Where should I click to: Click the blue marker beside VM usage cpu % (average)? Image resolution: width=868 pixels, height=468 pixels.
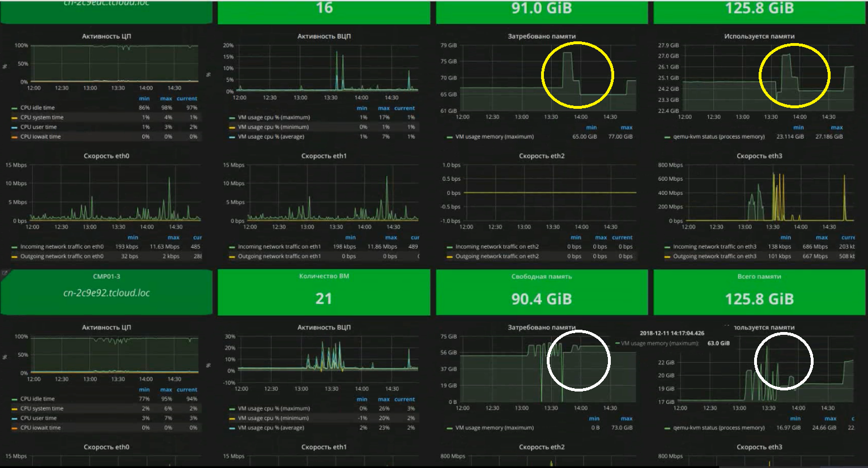click(x=232, y=136)
